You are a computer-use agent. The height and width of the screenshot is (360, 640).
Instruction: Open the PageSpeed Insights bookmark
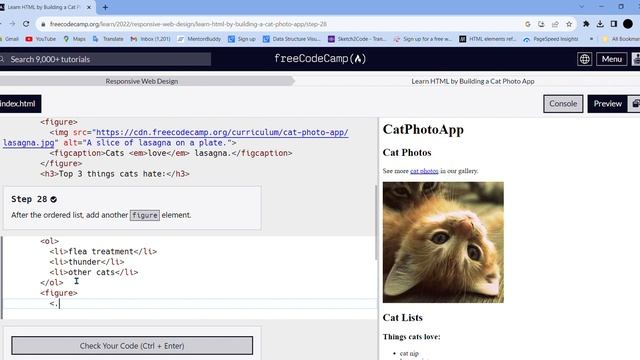pos(551,39)
